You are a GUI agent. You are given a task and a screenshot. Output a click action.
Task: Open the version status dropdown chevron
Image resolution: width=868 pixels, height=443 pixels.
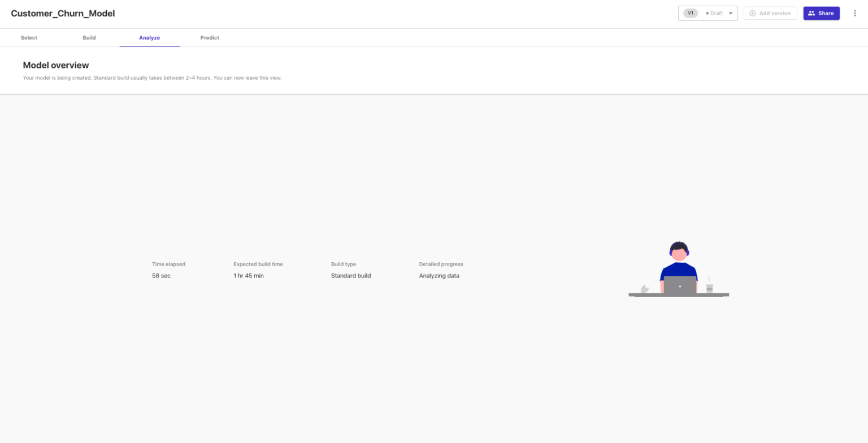(731, 13)
